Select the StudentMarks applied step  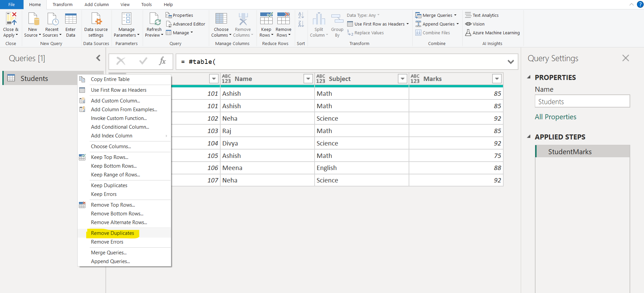[570, 152]
